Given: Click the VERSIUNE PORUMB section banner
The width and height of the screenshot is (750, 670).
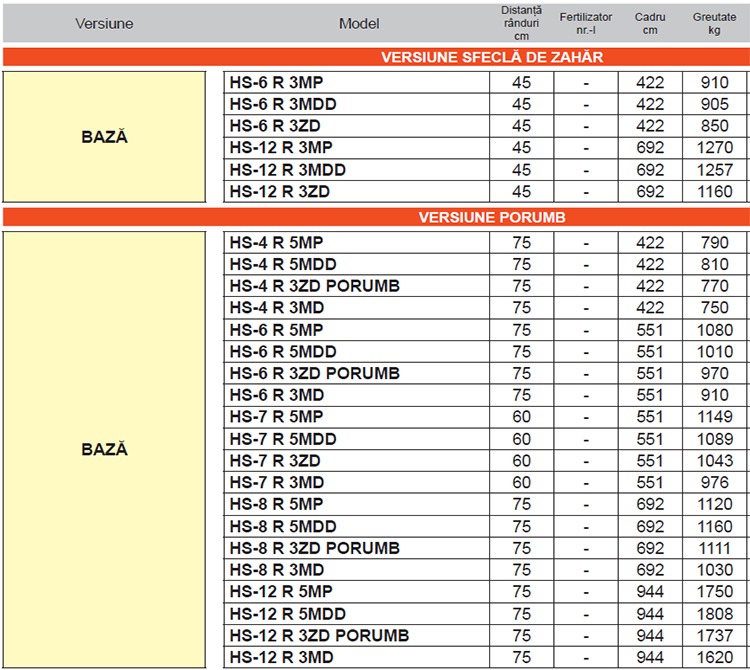Looking at the screenshot, I should tap(491, 217).
